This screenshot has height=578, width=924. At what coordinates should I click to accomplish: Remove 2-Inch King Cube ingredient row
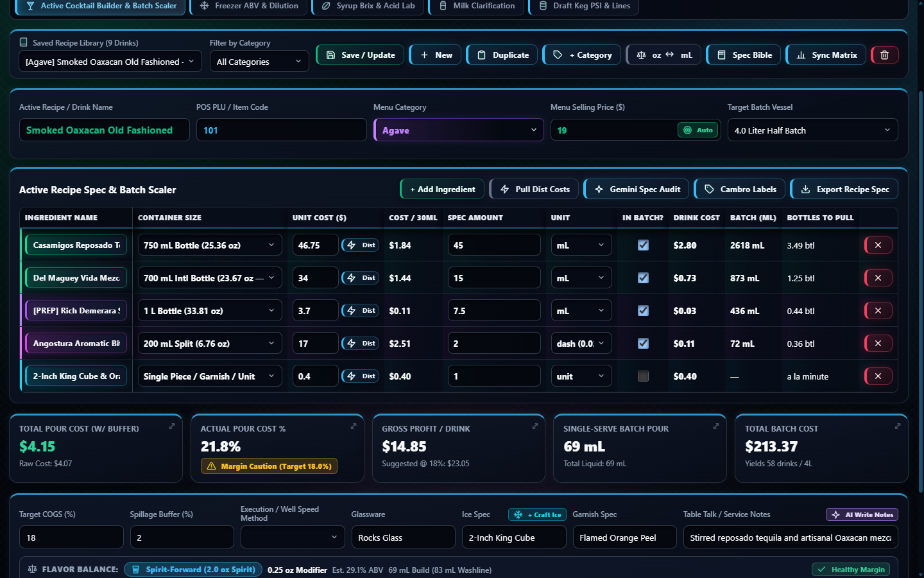click(x=878, y=376)
